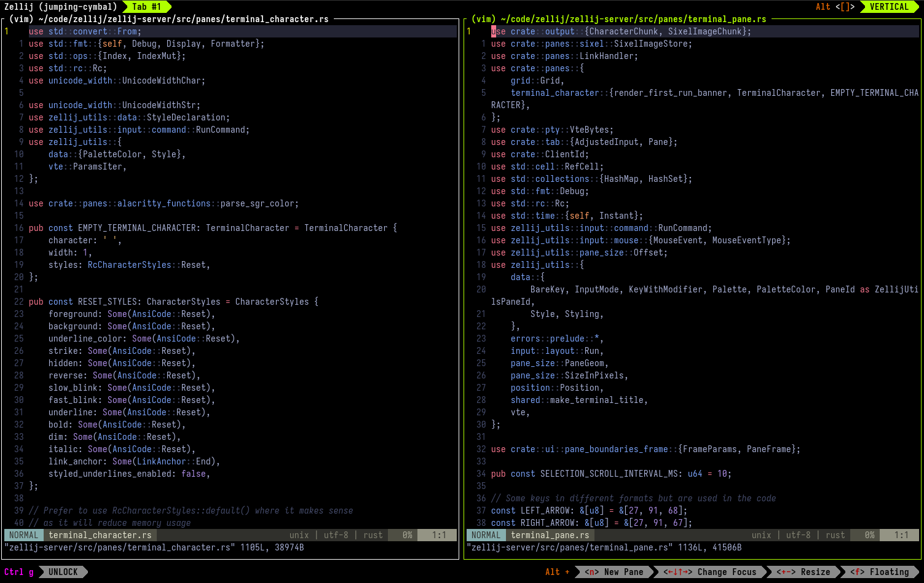The image size is (924, 583).
Task: Click the SixelImageStore import line
Action: [x=592, y=44]
